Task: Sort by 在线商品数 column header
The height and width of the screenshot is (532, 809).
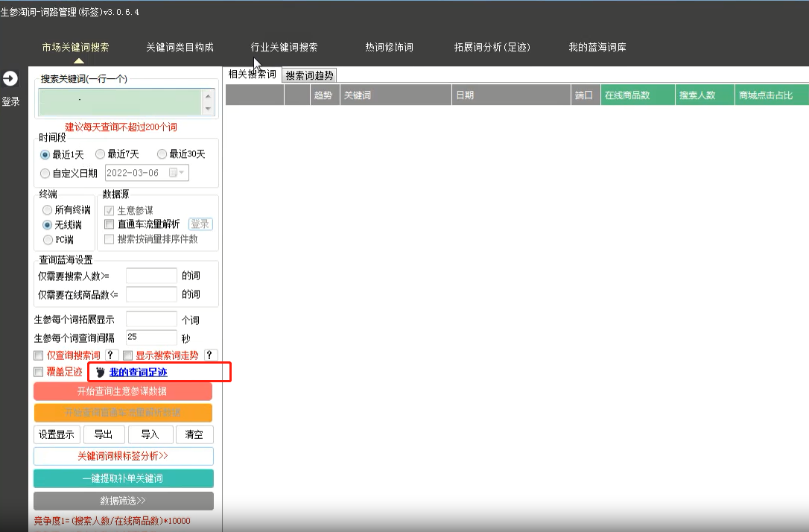Action: click(638, 95)
